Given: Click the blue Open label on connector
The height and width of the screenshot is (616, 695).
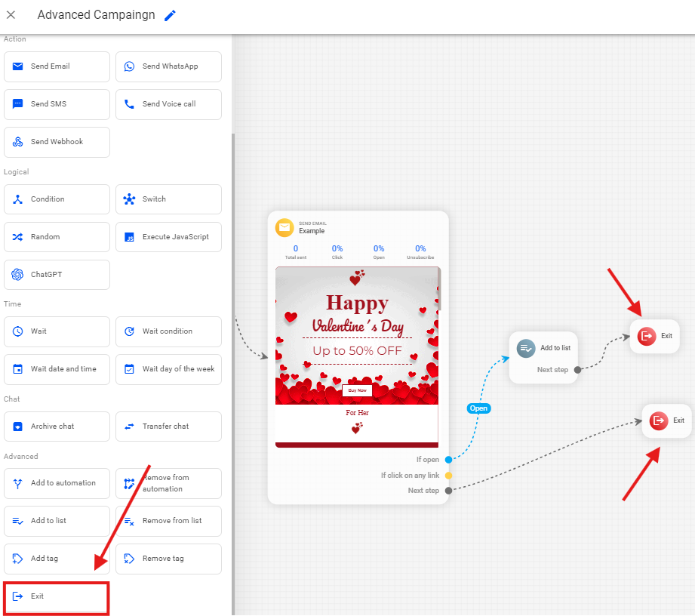Looking at the screenshot, I should point(478,408).
